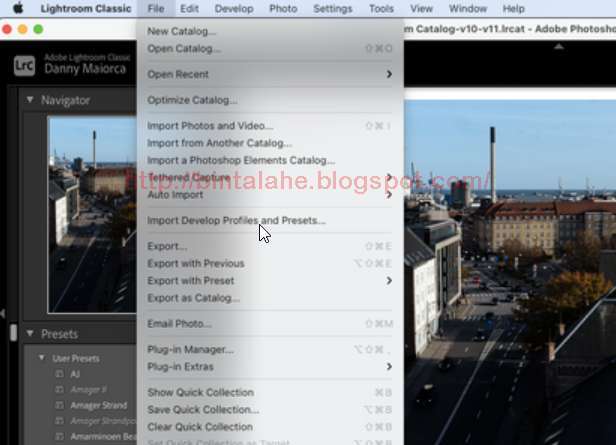
Task: Open the View menu
Action: point(421,8)
